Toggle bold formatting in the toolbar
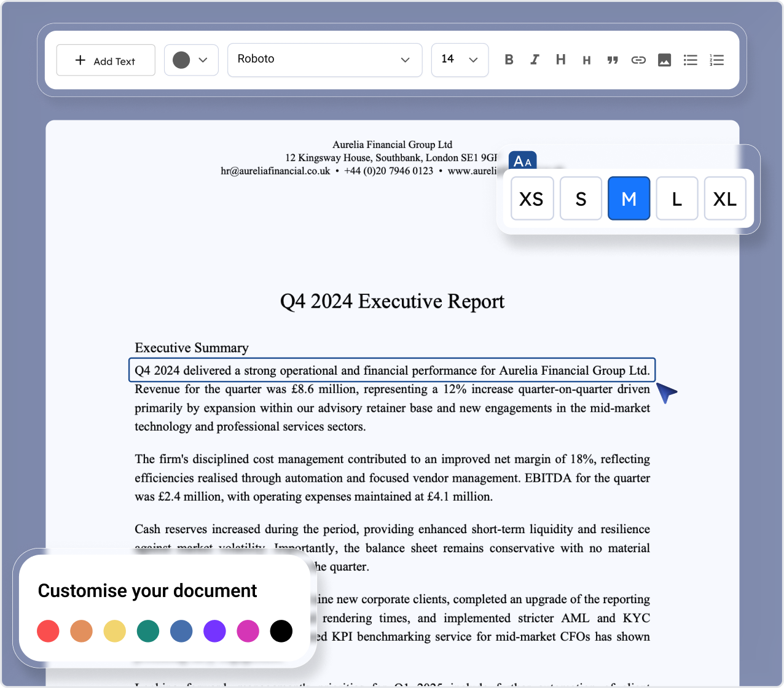The width and height of the screenshot is (784, 688). 509,60
